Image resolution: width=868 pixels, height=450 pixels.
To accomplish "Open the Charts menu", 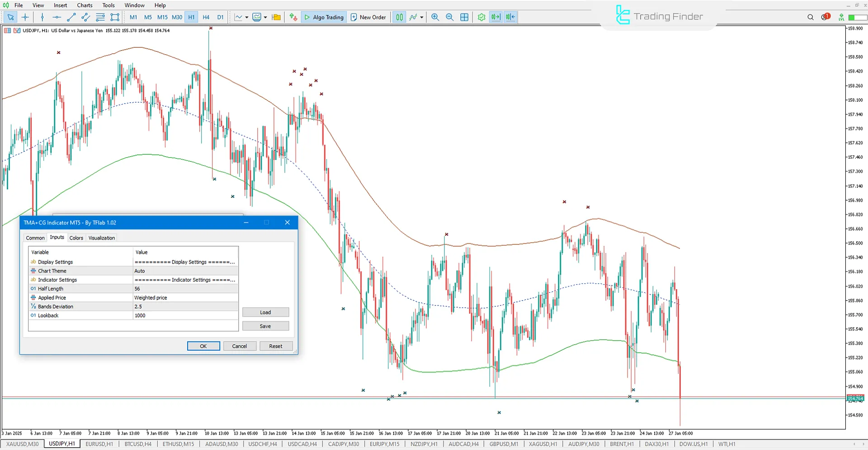I will click(x=84, y=5).
